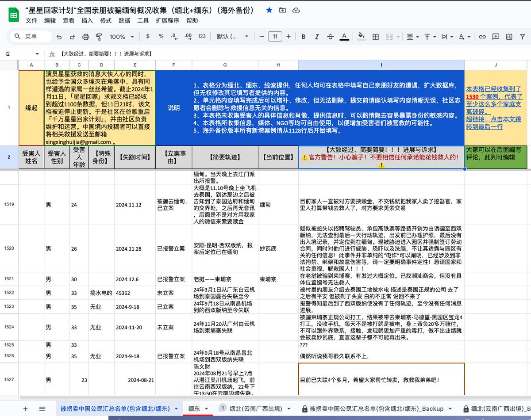Select the 【失踪时间】 header cell
This screenshot has height=420, width=531.
[x=135, y=157]
